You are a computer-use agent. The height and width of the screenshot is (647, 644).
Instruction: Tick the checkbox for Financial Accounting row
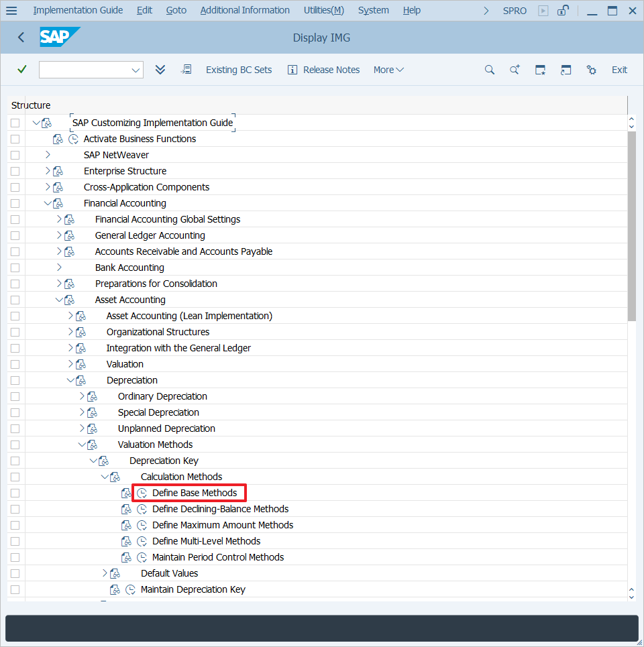pos(15,203)
